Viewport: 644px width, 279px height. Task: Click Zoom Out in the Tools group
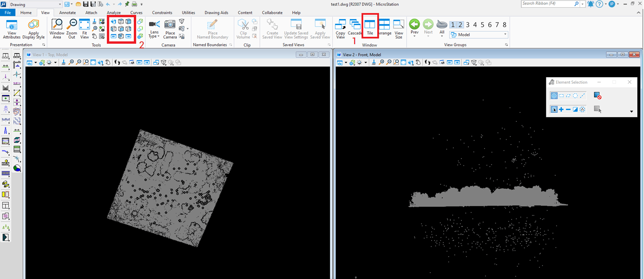(72, 29)
